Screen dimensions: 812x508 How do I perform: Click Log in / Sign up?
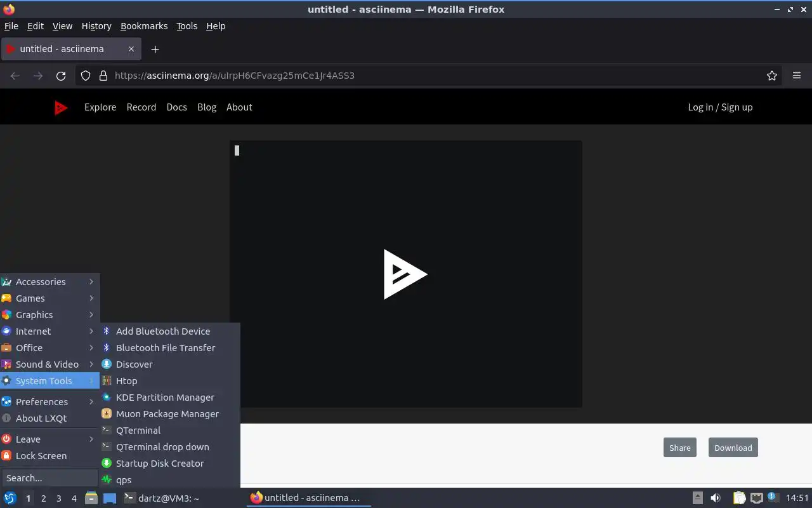[720, 107]
